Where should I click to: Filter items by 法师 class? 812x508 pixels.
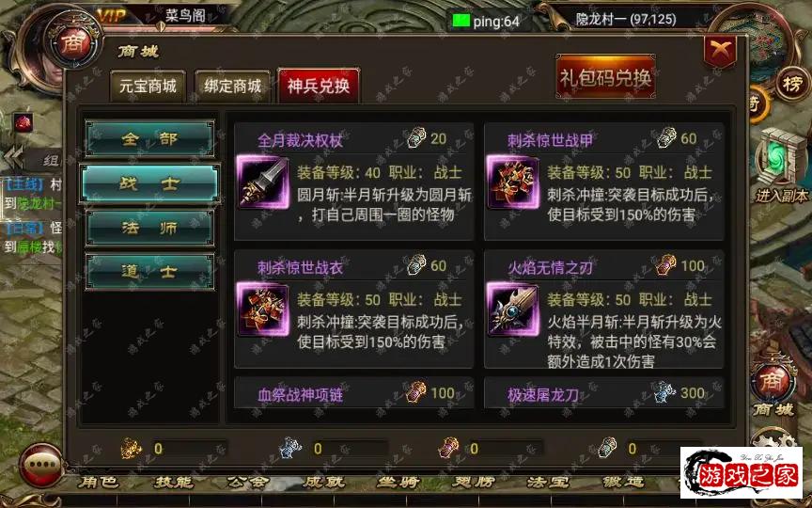point(149,228)
